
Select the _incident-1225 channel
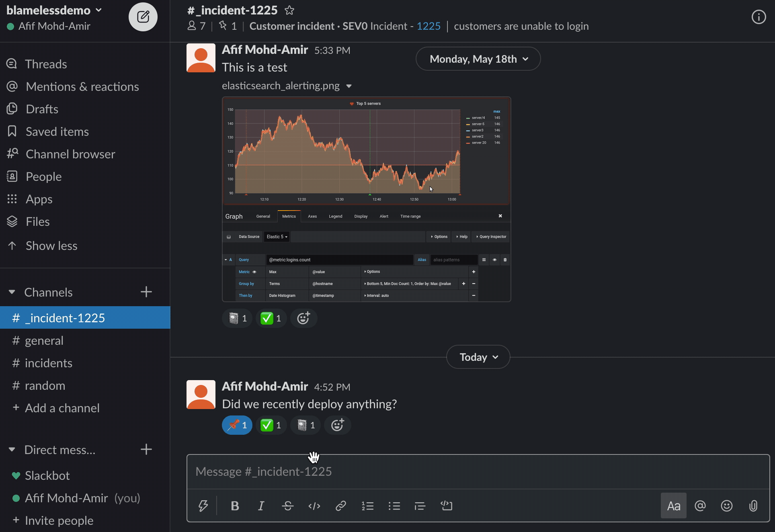[x=85, y=318]
